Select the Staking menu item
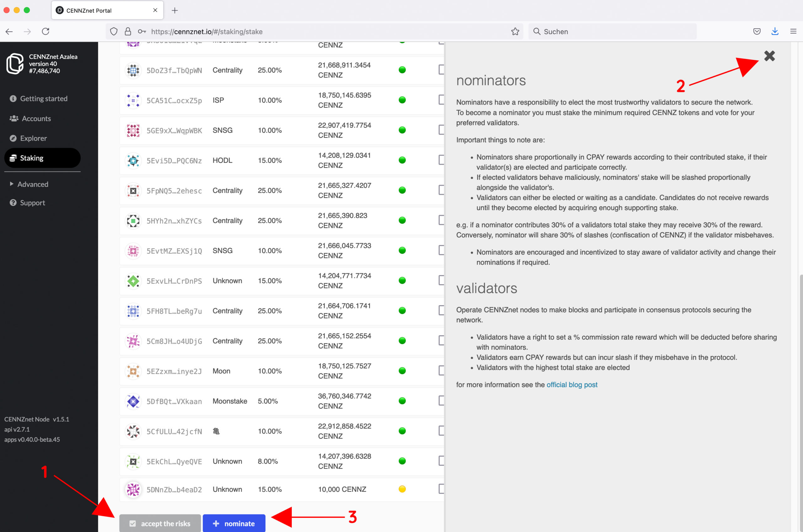803x532 pixels. click(x=42, y=158)
